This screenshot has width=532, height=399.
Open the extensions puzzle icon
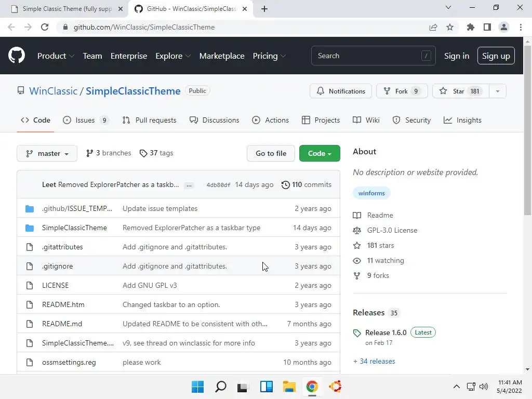pos(470,27)
